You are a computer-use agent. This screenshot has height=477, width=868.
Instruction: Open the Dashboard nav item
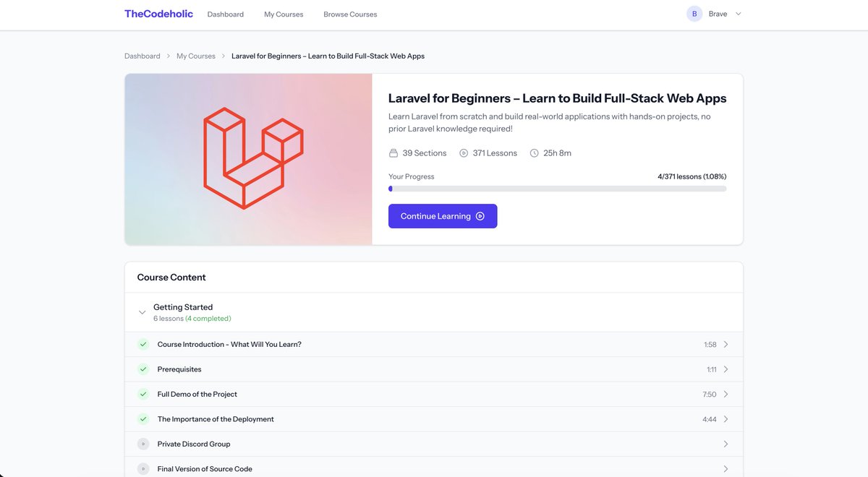(x=226, y=14)
